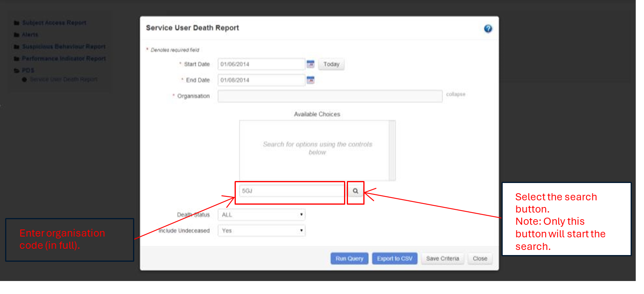Collapse the PDS folder in sidebar
This screenshot has width=644, height=294.
tap(24, 70)
